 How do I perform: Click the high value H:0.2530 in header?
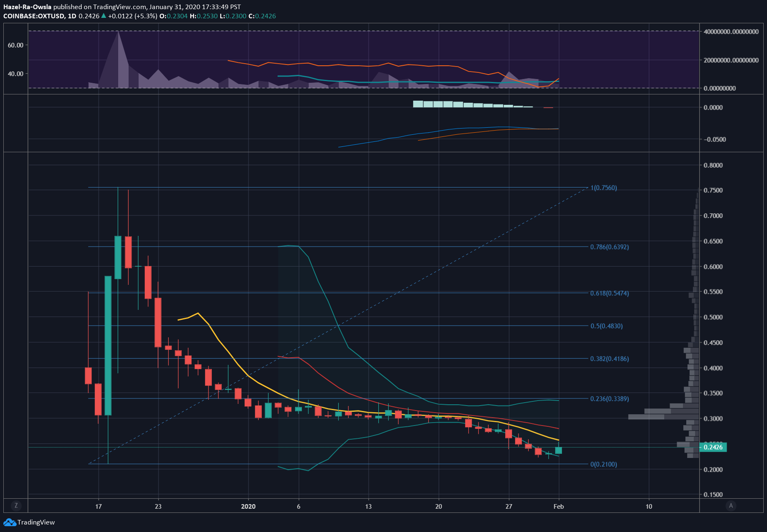204,16
